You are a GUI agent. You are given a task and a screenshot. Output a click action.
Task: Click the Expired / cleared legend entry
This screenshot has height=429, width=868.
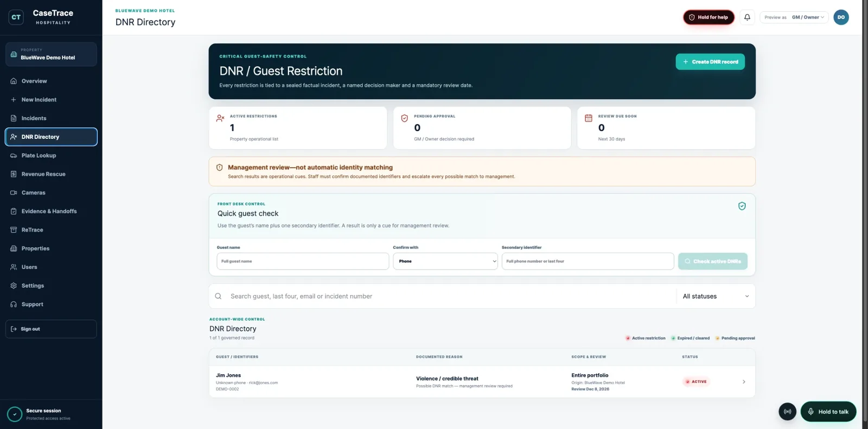tap(690, 338)
